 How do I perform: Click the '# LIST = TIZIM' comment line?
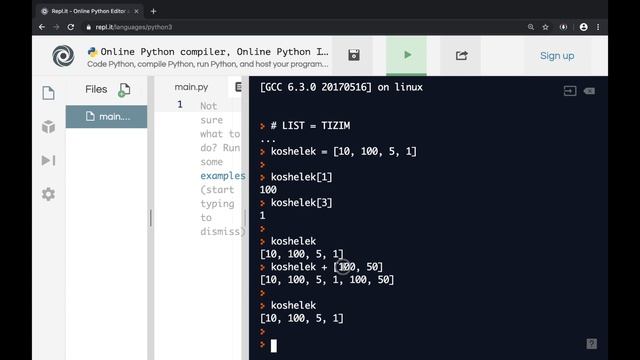[310, 126]
